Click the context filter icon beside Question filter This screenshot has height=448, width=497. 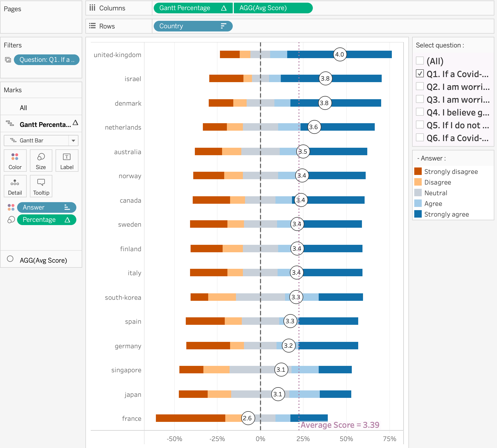pos(8,60)
